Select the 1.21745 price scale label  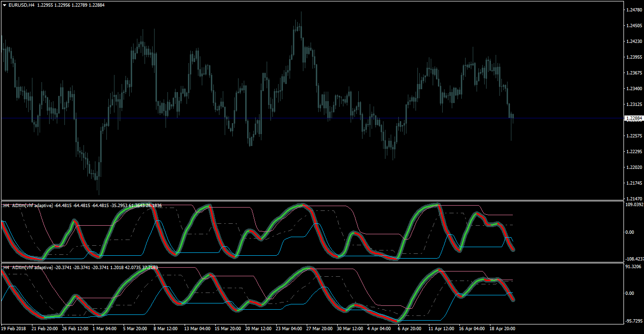tap(635, 183)
